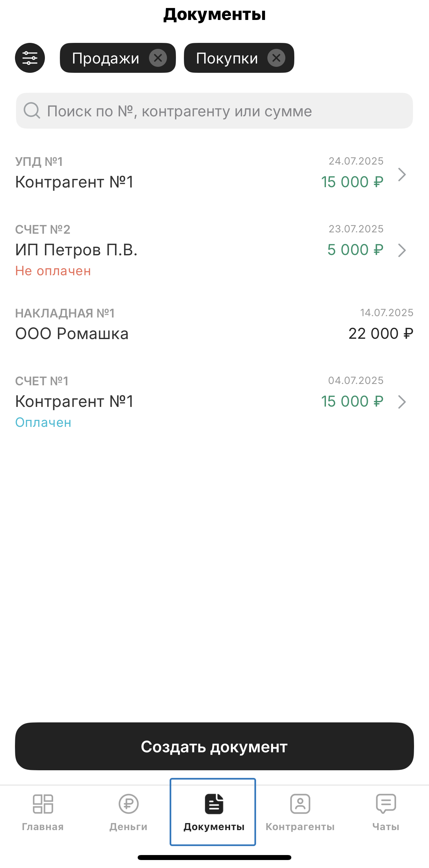The height and width of the screenshot is (868, 429).
Task: Toggle the Покупки filter chip label
Action: pos(227,58)
